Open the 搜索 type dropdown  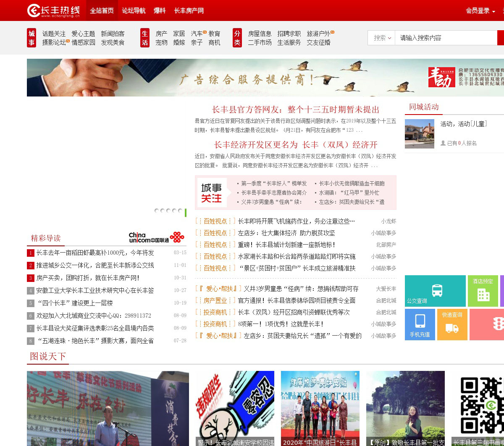click(382, 38)
